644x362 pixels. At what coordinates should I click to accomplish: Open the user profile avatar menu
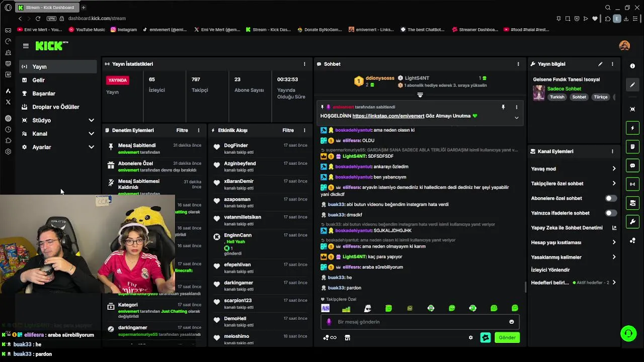[624, 46]
